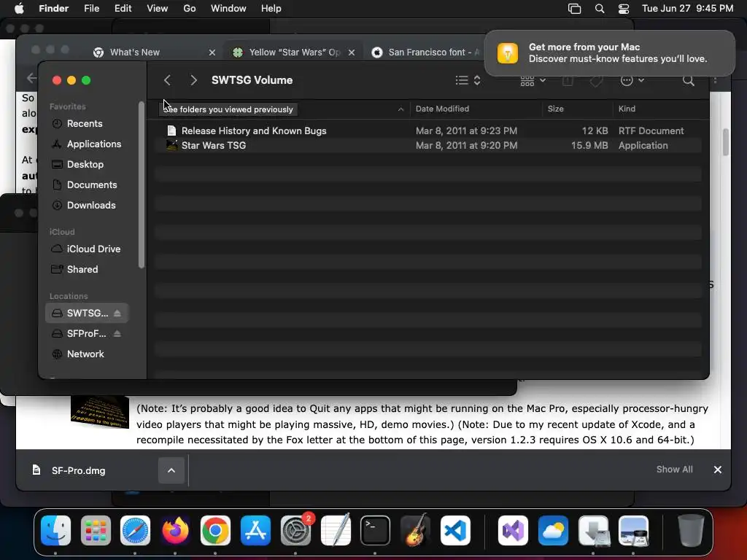Open the Go menu
This screenshot has width=747, height=560.
pyautogui.click(x=190, y=9)
